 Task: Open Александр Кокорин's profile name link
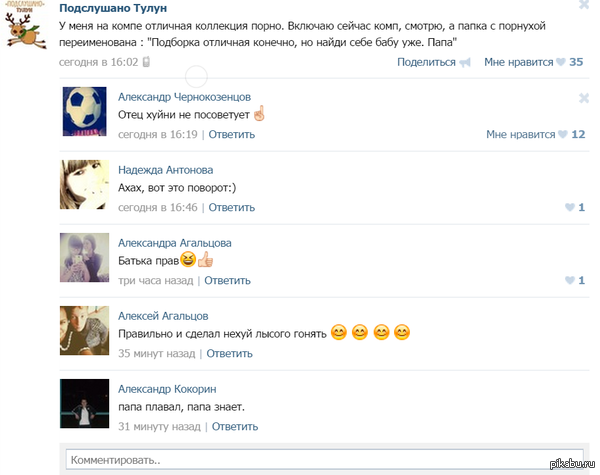coord(167,389)
